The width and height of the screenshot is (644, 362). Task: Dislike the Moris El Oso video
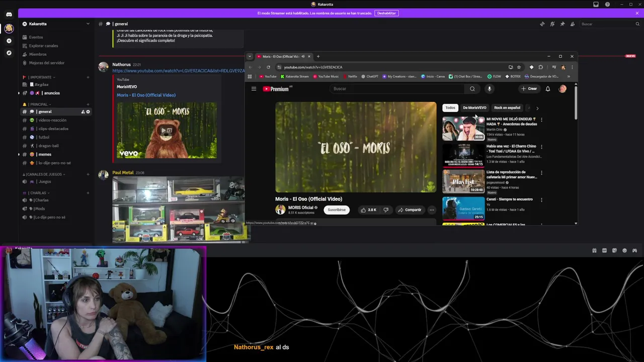pyautogui.click(x=386, y=210)
